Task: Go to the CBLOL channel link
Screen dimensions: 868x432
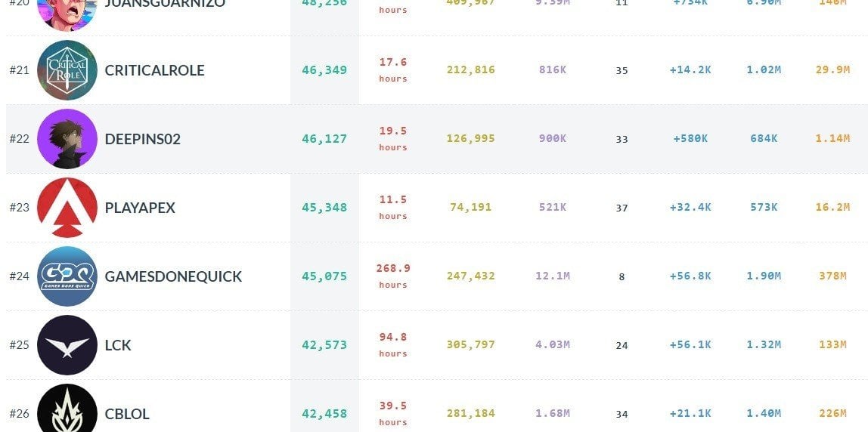Action: coord(127,414)
